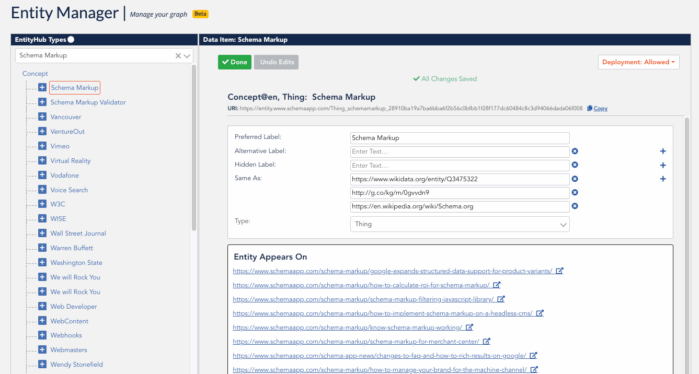Open product-variants link in new tab icon

point(559,271)
